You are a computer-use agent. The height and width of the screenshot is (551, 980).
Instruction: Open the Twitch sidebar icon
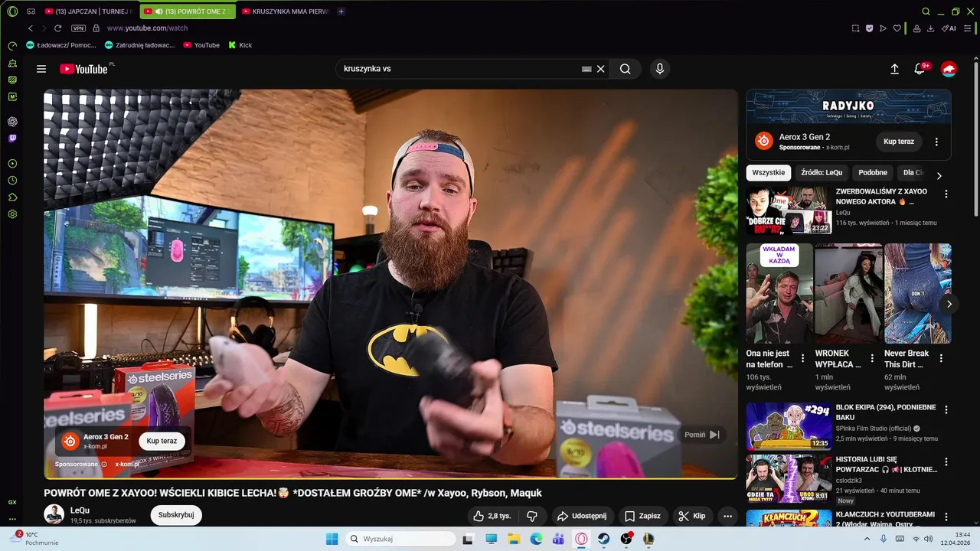click(x=12, y=139)
